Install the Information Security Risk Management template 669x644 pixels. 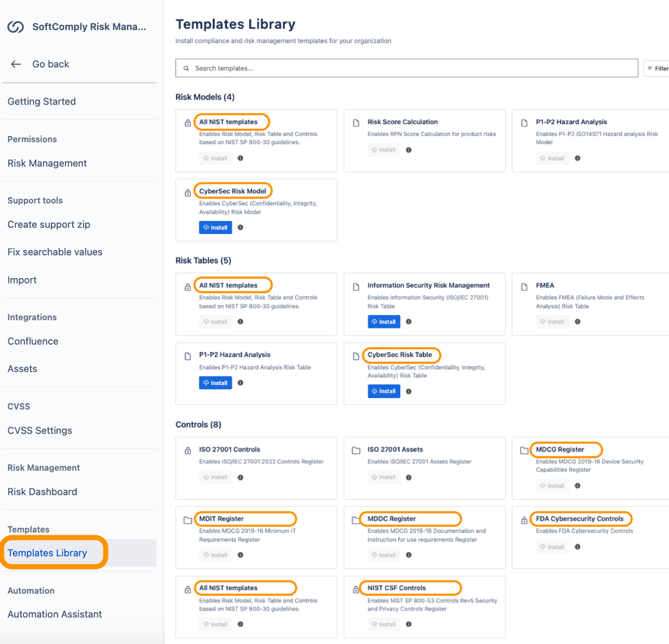tap(383, 322)
